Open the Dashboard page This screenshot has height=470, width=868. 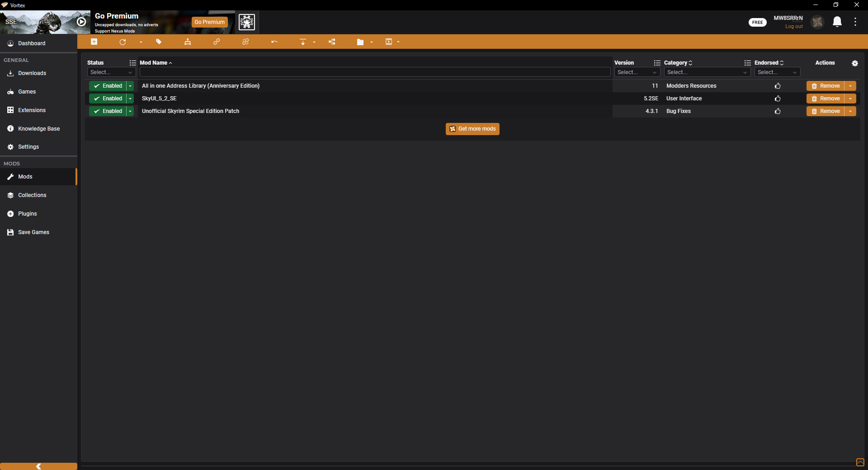pos(38,43)
